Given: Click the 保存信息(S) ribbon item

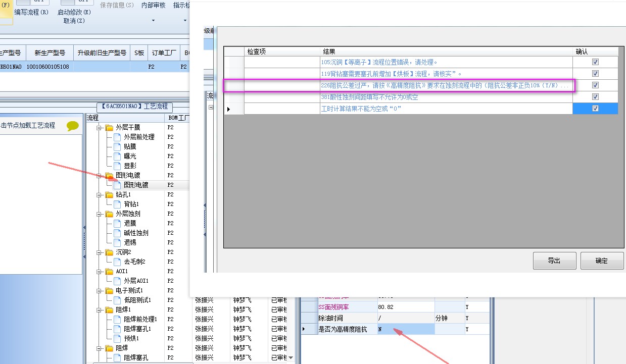Looking at the screenshot, I should coord(117,6).
